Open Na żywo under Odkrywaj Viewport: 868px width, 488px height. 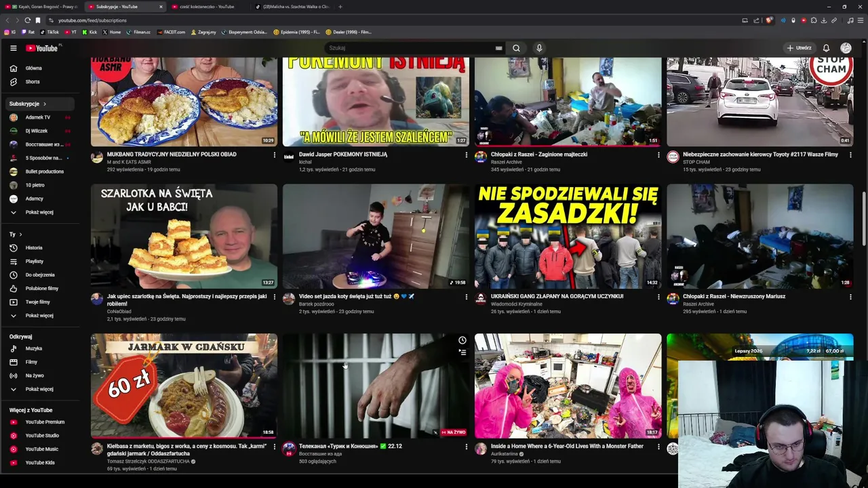tap(41, 375)
